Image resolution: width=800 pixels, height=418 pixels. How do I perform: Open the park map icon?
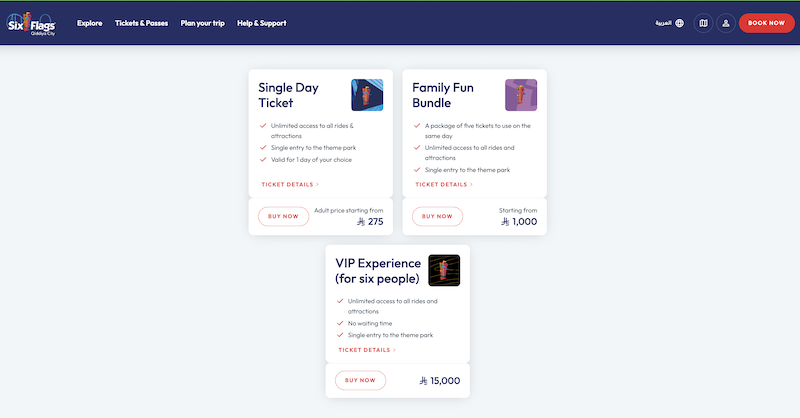tap(703, 23)
